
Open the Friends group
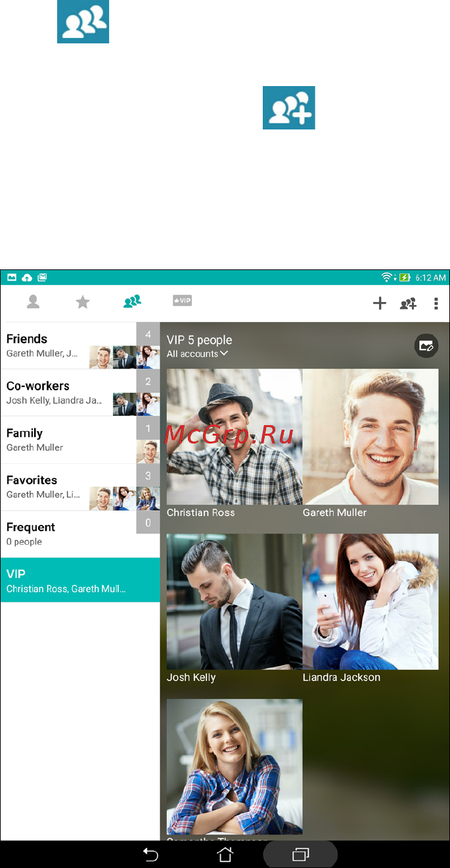pos(80,346)
